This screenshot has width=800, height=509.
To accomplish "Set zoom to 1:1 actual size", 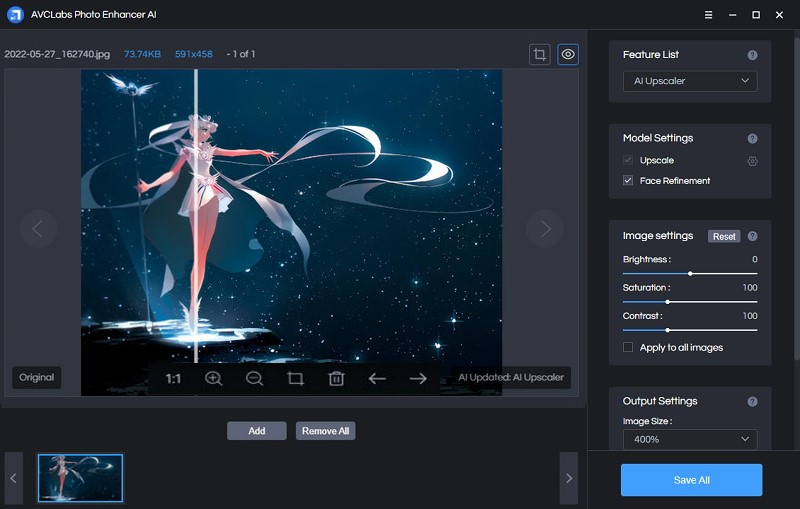I will (173, 378).
